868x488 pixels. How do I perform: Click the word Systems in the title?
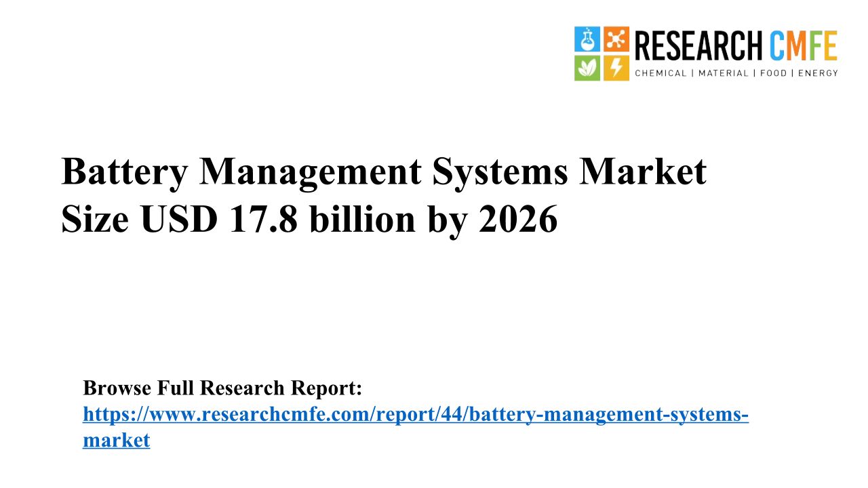(500, 172)
